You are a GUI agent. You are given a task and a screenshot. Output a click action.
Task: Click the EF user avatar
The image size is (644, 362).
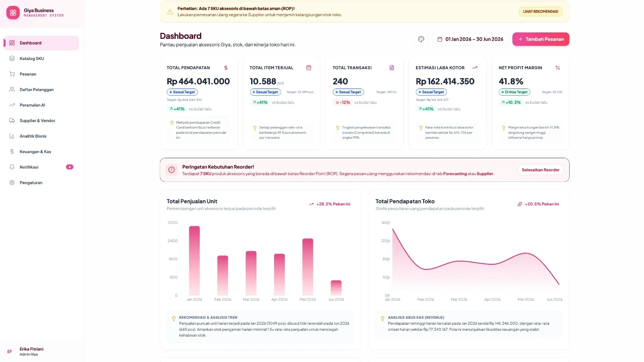pos(10,352)
